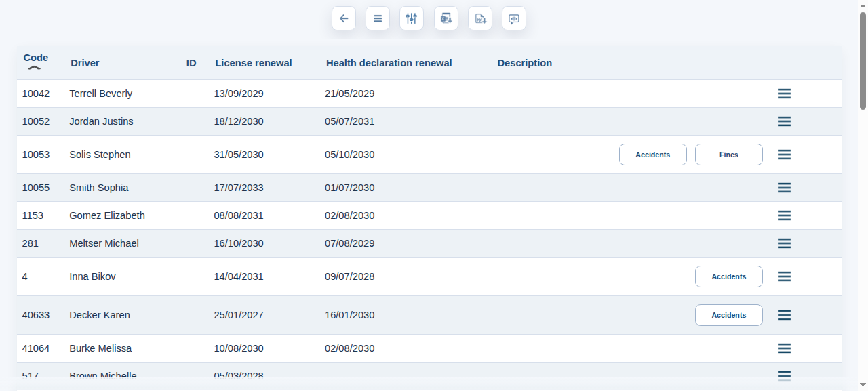Viewport: 868px width, 391px height.
Task: Click code cell 41064
Action: tap(36, 348)
